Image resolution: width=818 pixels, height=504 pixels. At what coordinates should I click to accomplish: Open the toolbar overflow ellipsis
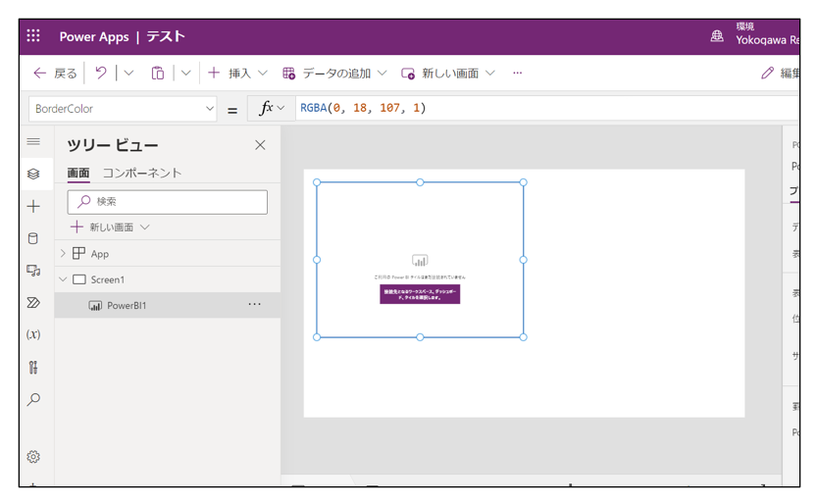pyautogui.click(x=517, y=73)
